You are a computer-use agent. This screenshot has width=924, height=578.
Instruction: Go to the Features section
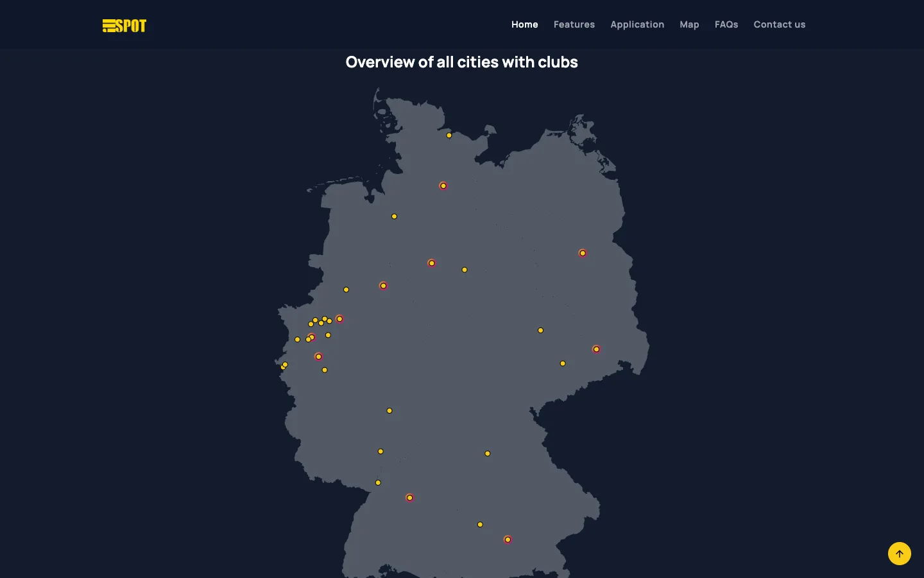574,24
